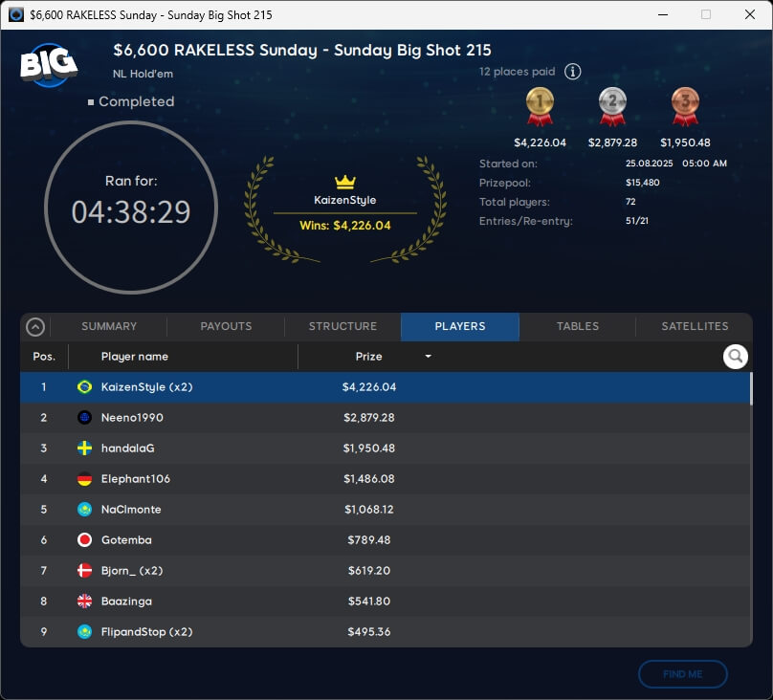Open the Payouts tab
The image size is (773, 700).
coord(226,326)
